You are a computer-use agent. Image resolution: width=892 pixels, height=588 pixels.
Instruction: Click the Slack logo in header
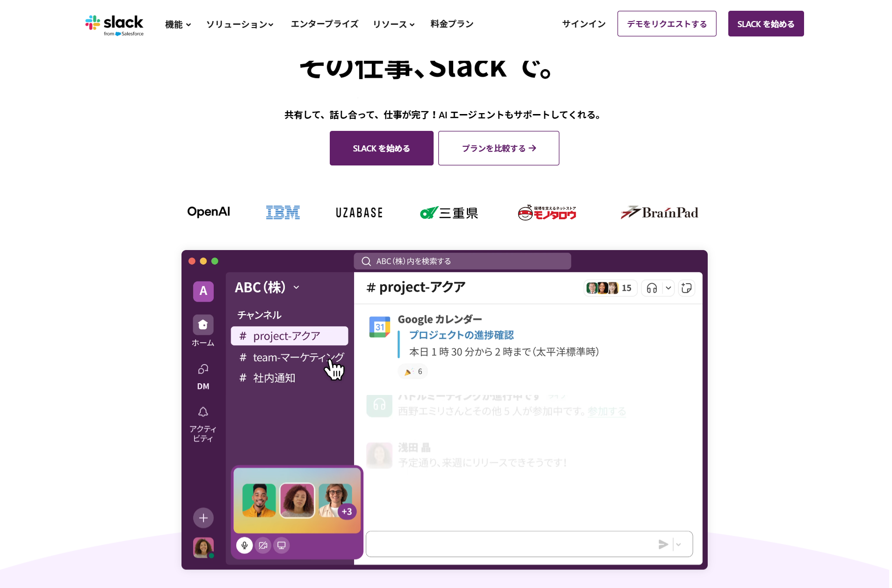coord(114,25)
